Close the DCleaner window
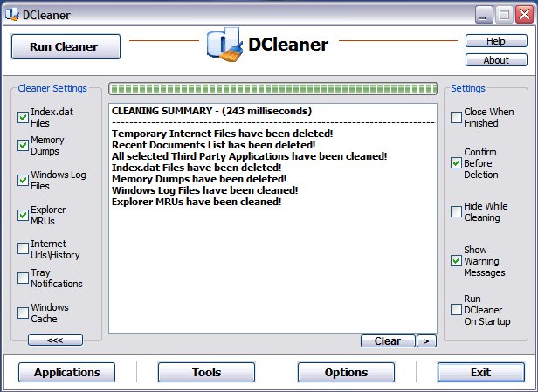This screenshot has height=392, width=538. point(524,15)
